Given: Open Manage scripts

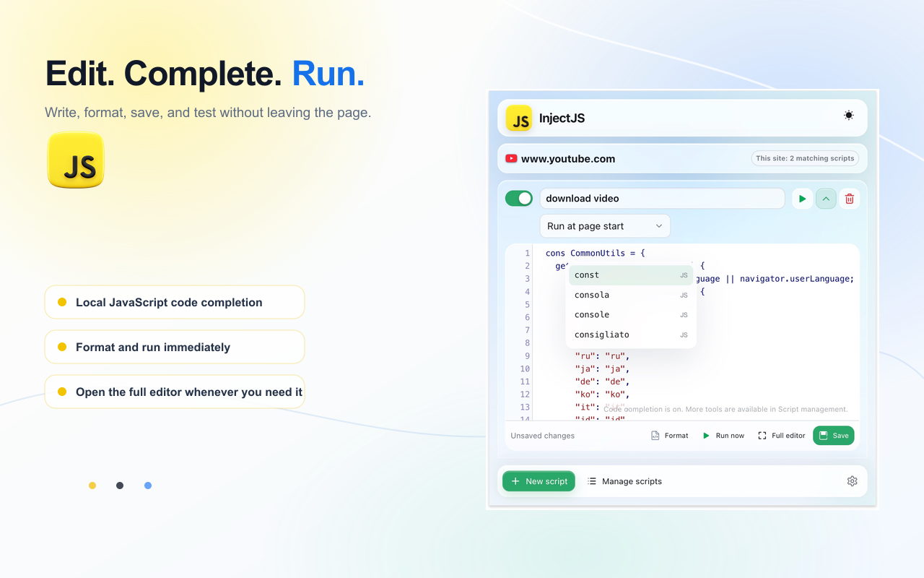Looking at the screenshot, I should pos(624,481).
